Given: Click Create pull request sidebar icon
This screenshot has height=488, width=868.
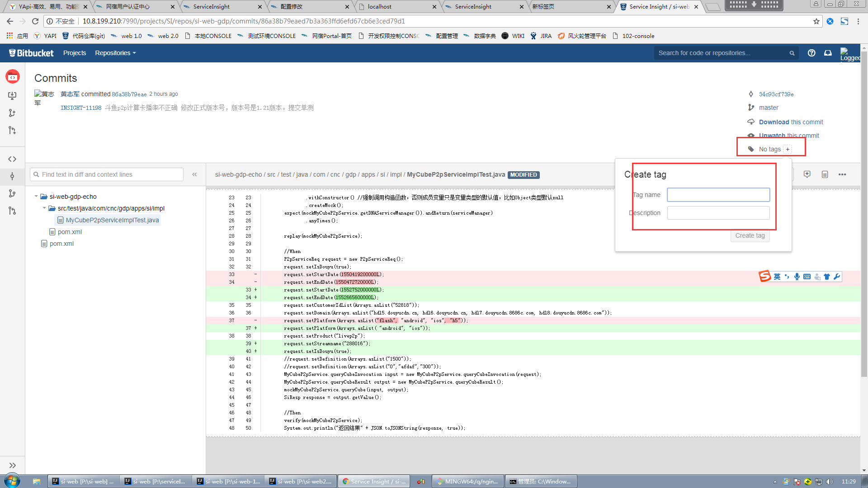Looking at the screenshot, I should pyautogui.click(x=12, y=131).
